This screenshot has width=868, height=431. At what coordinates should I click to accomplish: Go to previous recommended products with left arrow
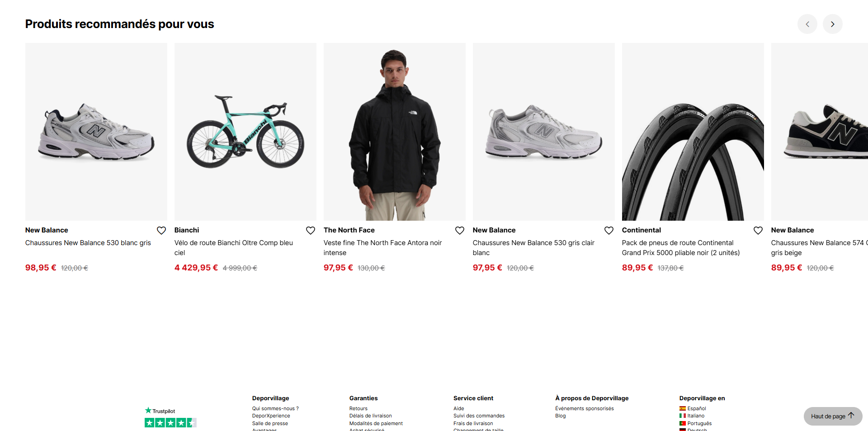pyautogui.click(x=807, y=24)
